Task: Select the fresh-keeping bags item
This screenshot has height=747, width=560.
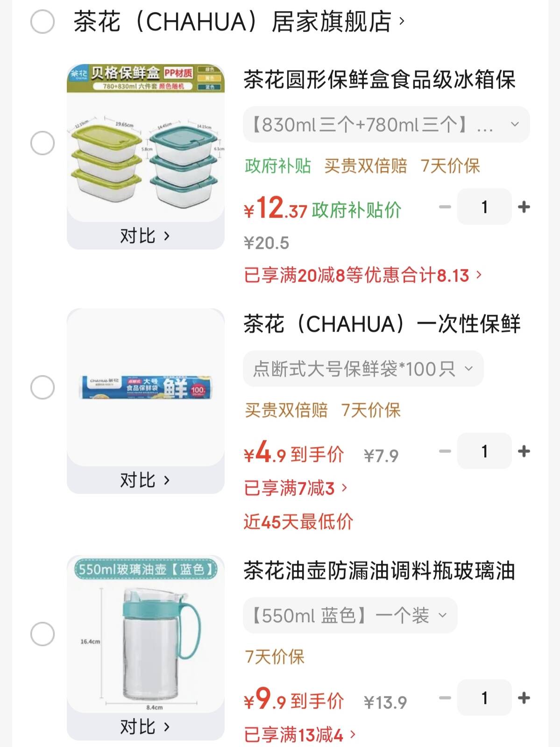Action: pos(43,387)
